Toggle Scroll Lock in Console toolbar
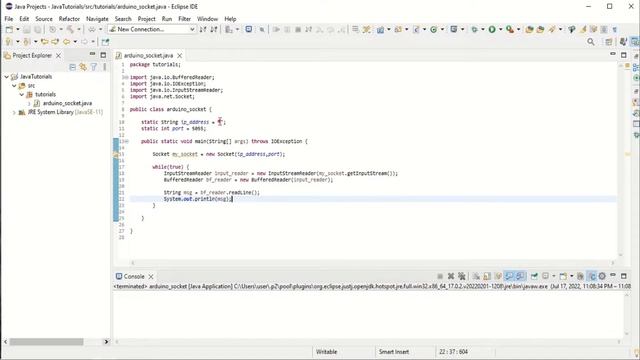This screenshot has width=640, height=360. pyautogui.click(x=487, y=276)
